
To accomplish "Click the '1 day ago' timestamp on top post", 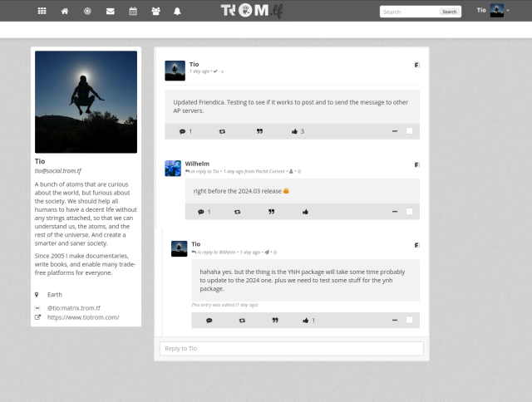I will click(199, 71).
